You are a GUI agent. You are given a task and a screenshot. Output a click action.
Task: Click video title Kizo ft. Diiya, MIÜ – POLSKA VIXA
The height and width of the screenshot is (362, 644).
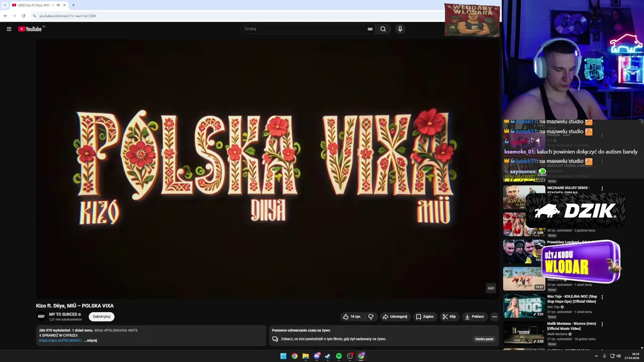tap(75, 306)
